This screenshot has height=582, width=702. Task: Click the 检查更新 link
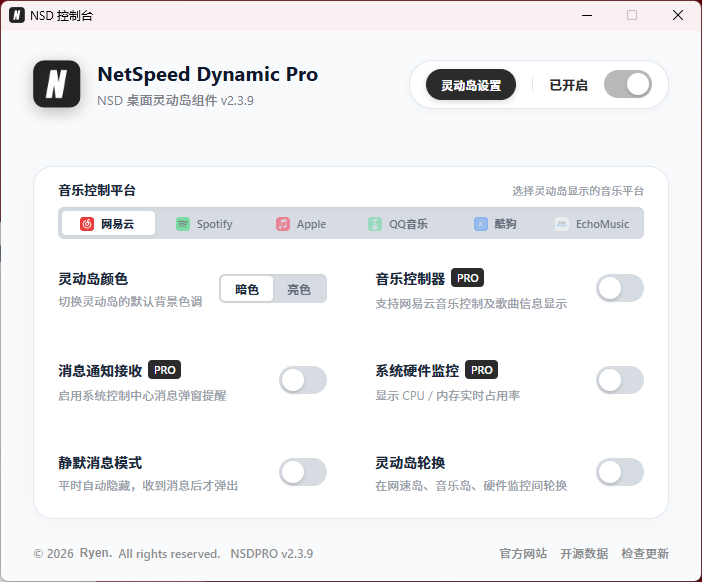pos(645,554)
